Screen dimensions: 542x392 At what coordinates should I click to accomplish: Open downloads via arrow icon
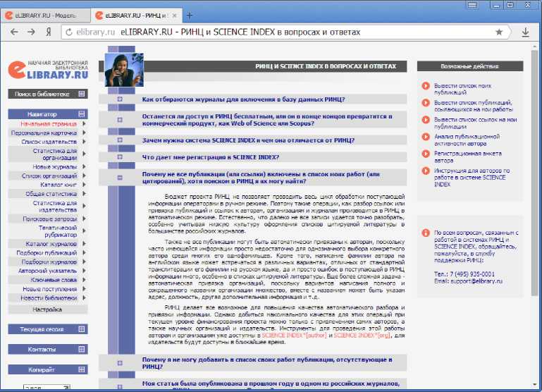[x=525, y=32]
